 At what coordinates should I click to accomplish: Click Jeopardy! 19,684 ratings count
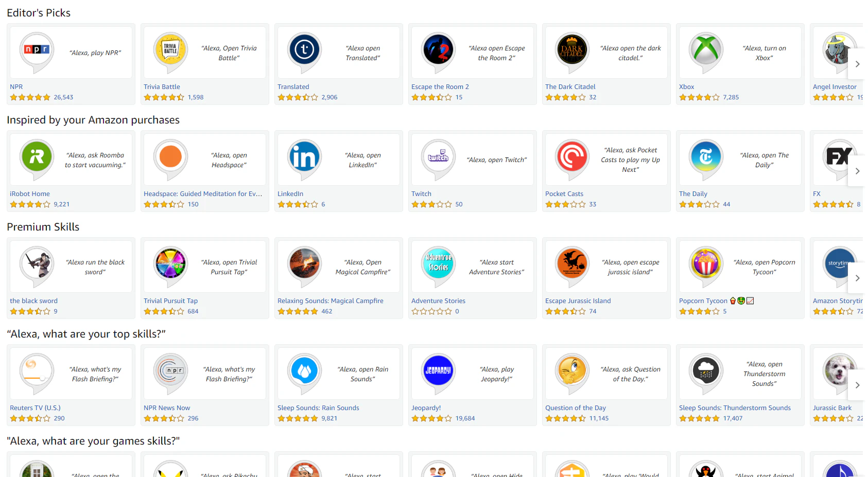[465, 418]
